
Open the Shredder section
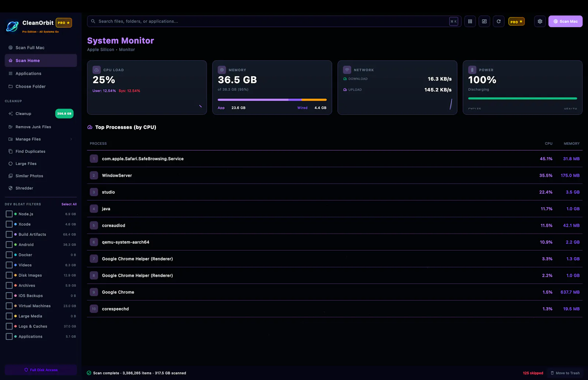click(x=41, y=188)
